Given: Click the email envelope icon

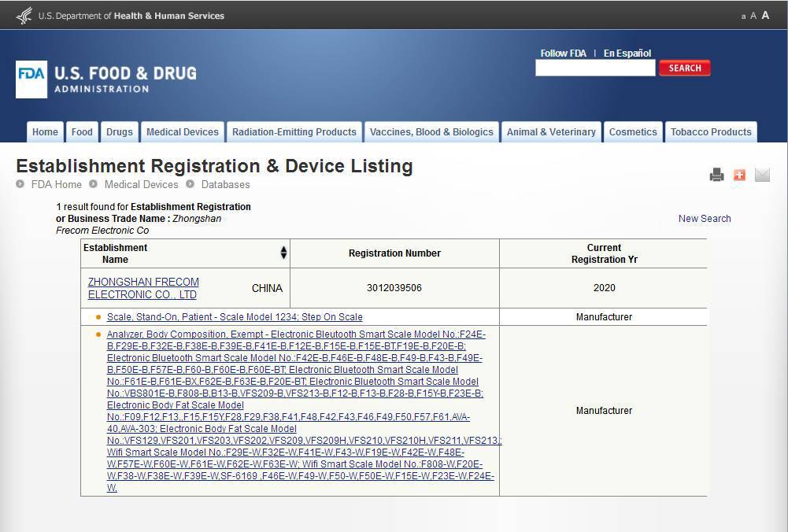Looking at the screenshot, I should [x=762, y=175].
